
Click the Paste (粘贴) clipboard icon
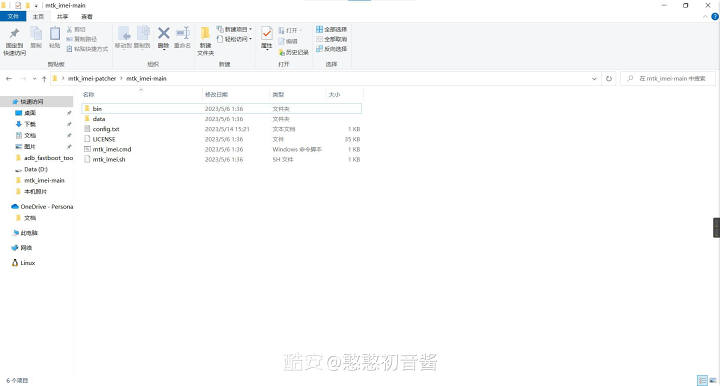click(55, 34)
